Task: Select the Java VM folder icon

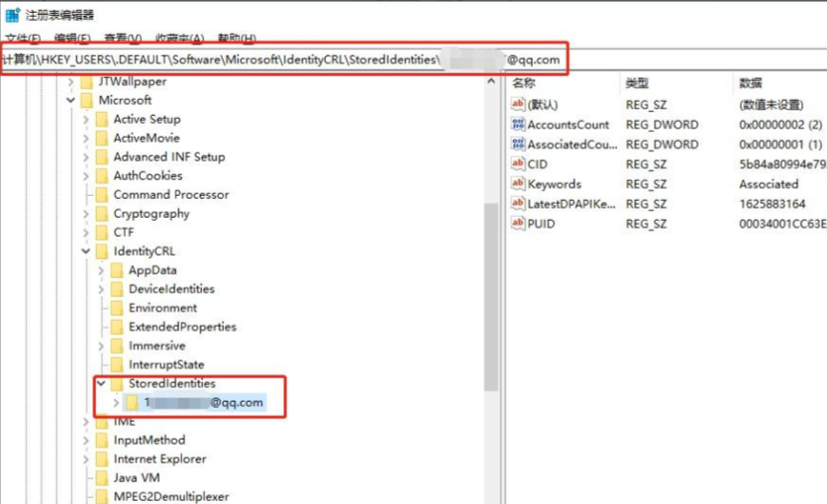Action: [102, 478]
